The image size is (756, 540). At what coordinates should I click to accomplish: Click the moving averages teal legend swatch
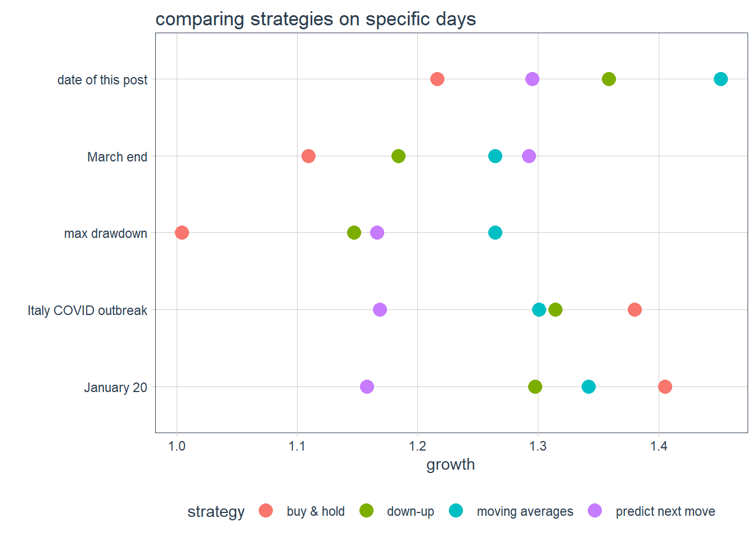[456, 511]
